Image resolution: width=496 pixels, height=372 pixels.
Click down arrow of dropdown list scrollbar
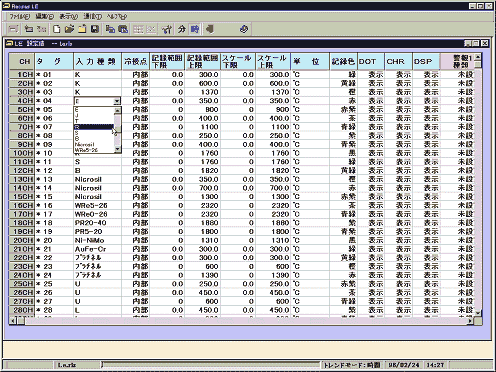[117, 150]
